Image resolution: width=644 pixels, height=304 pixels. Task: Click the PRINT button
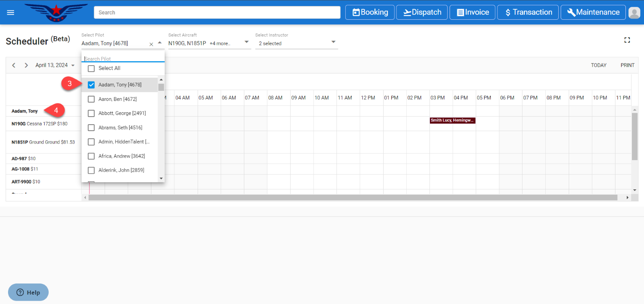click(627, 65)
